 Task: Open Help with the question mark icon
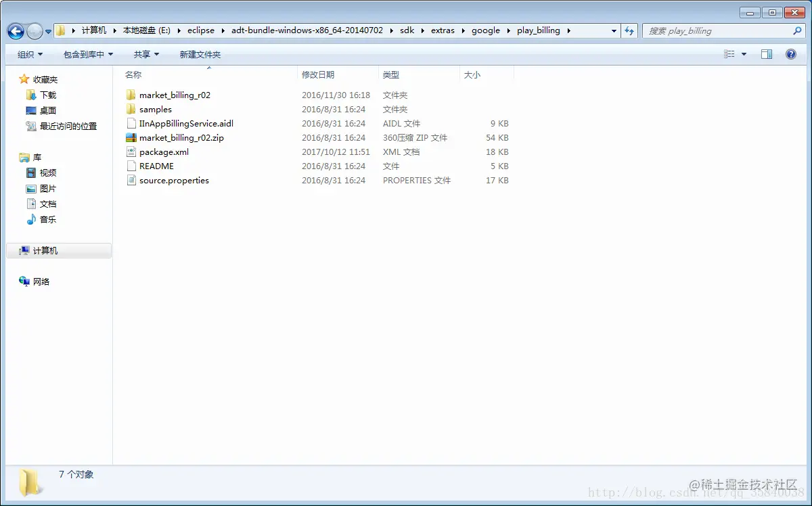point(791,54)
